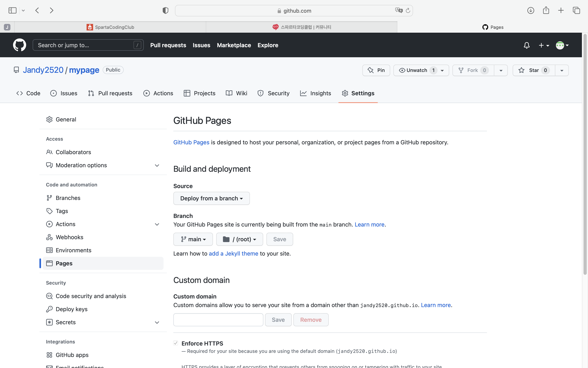
Task: Open the Unwatch notifications dropdown
Action: (x=421, y=70)
